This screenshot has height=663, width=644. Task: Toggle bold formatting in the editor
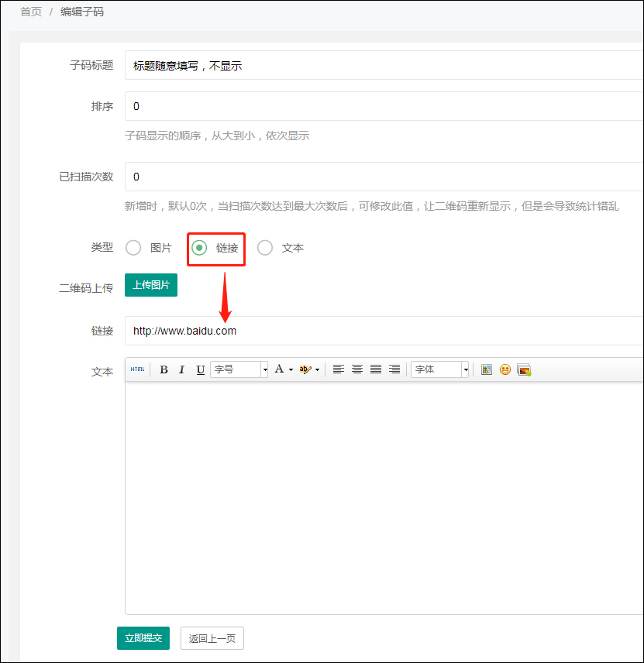[x=164, y=369]
